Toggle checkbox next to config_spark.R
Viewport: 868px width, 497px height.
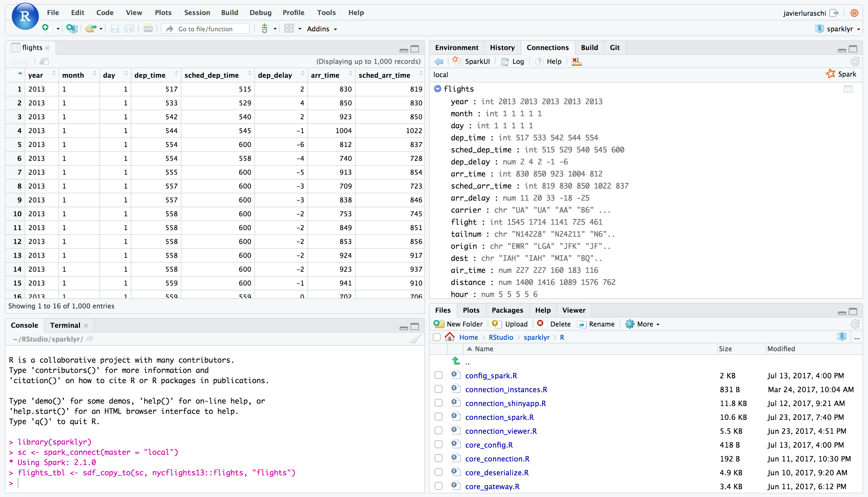pyautogui.click(x=439, y=375)
